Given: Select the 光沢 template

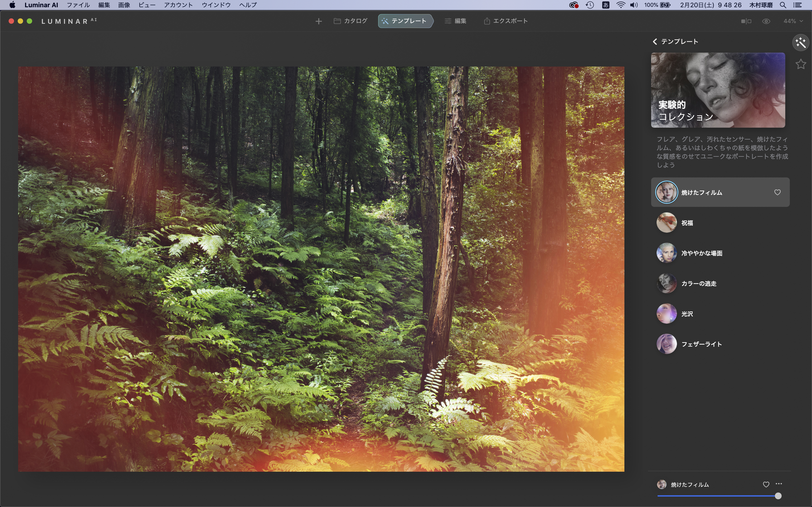Looking at the screenshot, I should (x=687, y=314).
